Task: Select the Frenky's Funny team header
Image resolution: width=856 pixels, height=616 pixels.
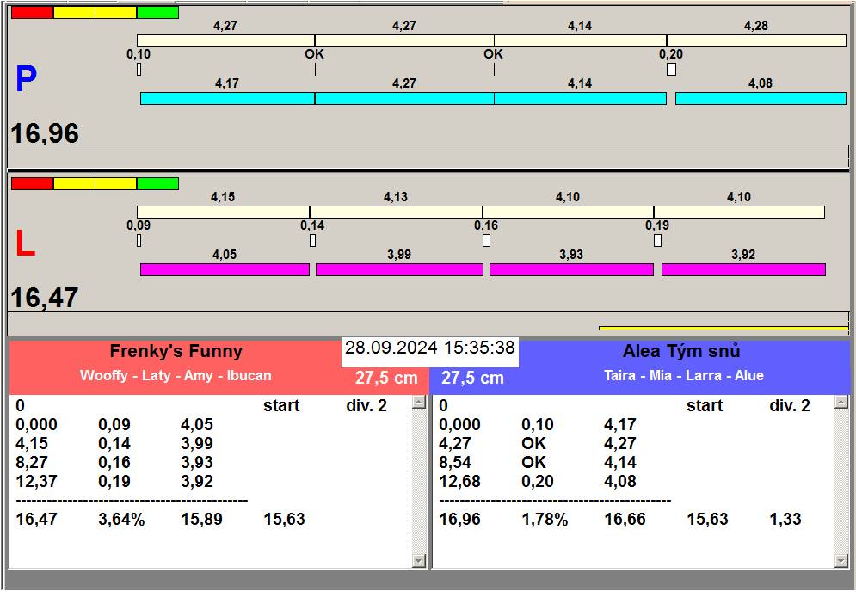Action: point(176,351)
